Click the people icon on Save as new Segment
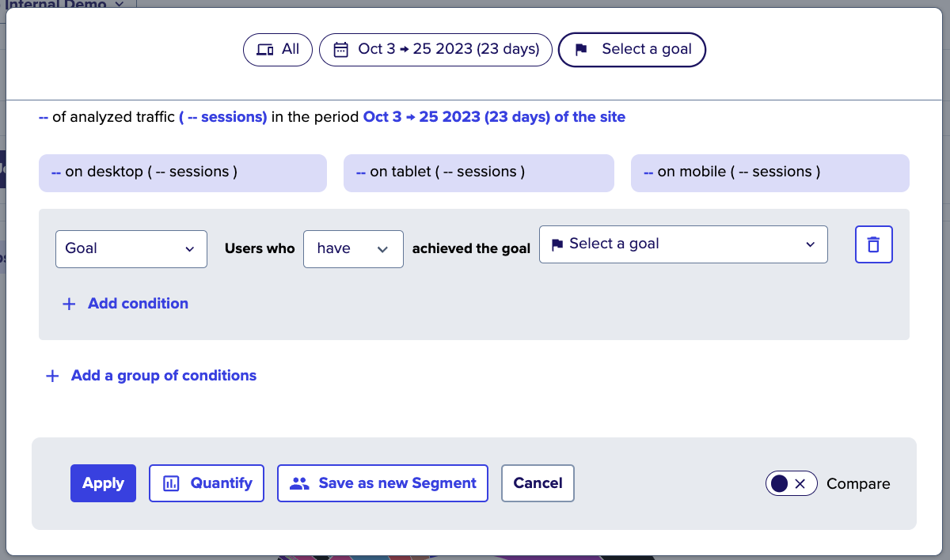The width and height of the screenshot is (950, 560). 300,482
